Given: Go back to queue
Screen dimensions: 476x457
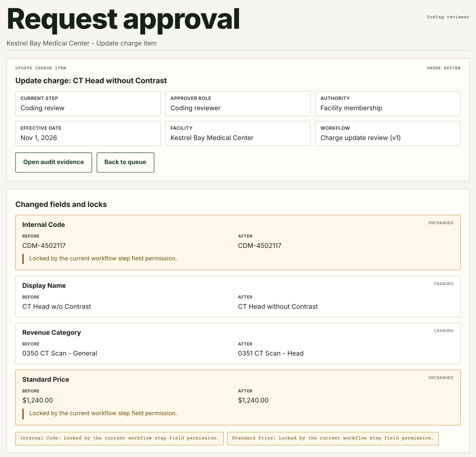Looking at the screenshot, I should (125, 162).
